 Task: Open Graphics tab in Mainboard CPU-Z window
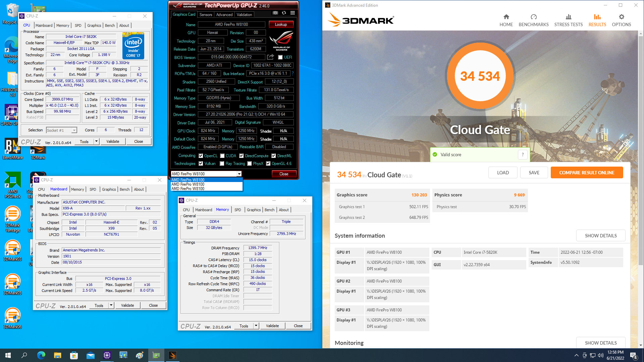[109, 189]
